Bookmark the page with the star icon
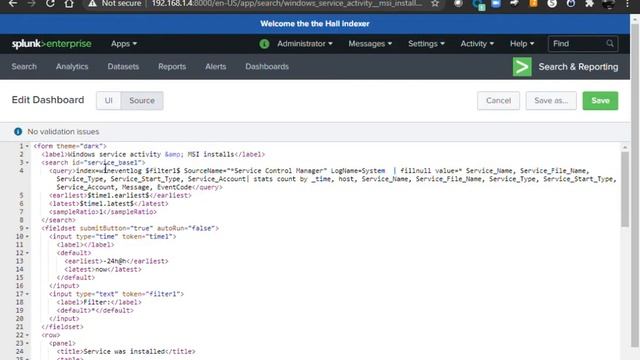Viewport: 640px width, 360px height. coord(435,4)
